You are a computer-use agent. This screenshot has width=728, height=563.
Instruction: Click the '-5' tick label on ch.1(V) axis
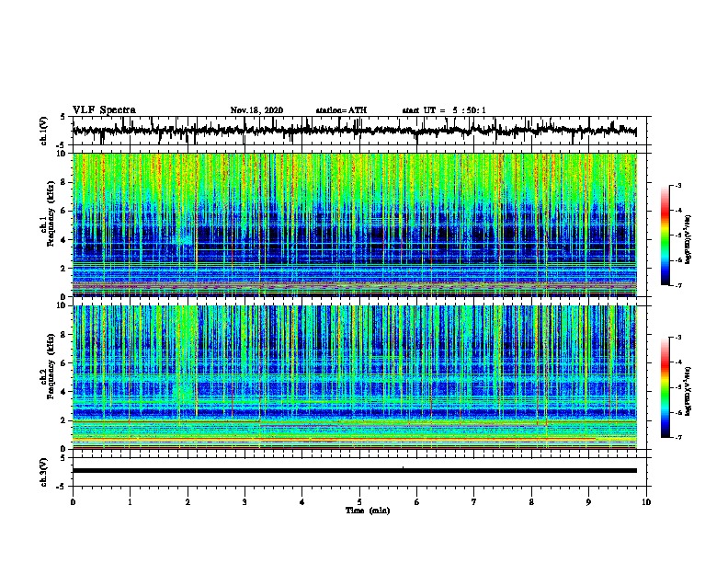pyautogui.click(x=62, y=145)
